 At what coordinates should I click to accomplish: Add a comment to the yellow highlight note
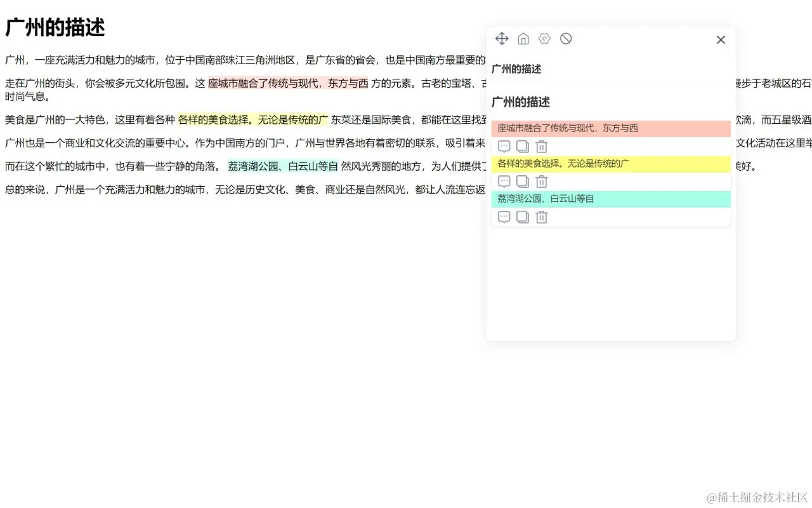(504, 182)
